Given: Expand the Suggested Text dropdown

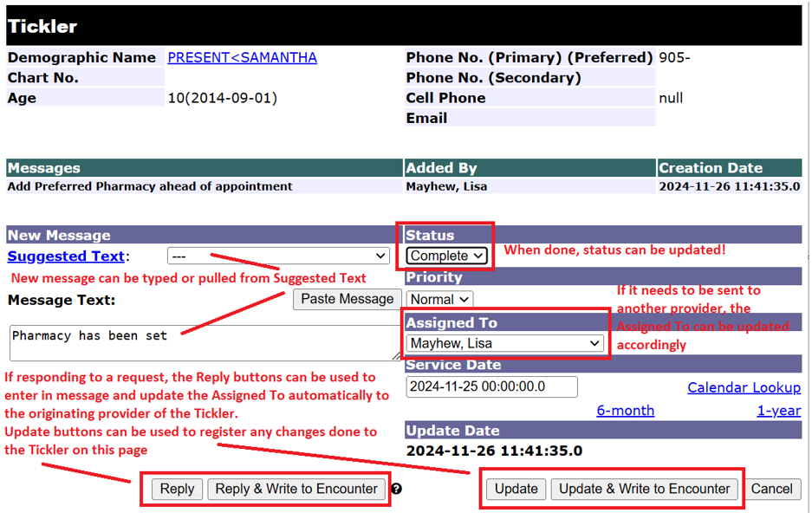Looking at the screenshot, I should click(x=278, y=256).
